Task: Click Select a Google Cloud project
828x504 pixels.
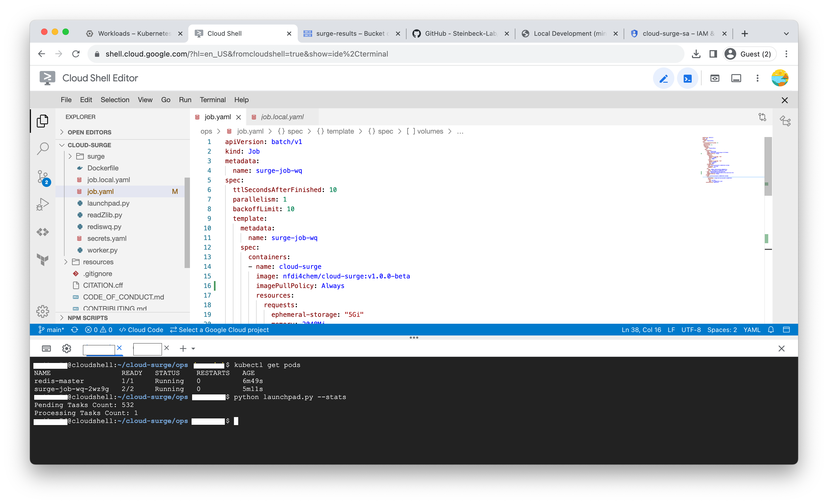Action: 220,330
